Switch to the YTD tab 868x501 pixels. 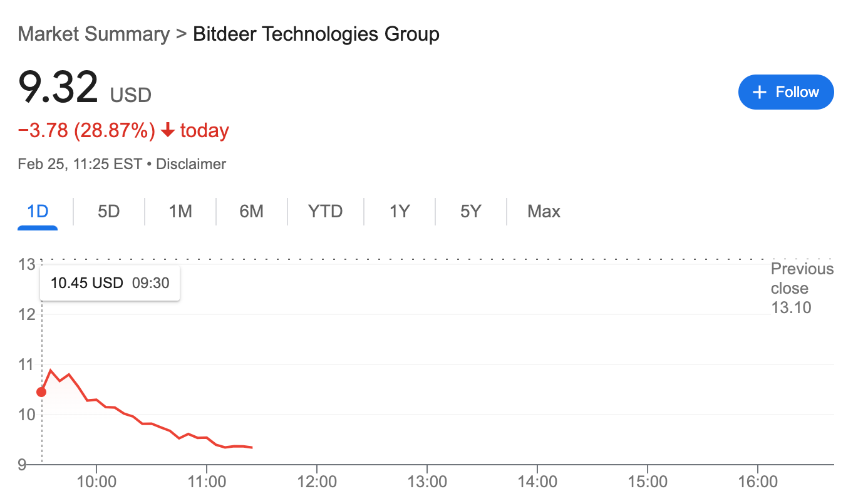(x=325, y=212)
